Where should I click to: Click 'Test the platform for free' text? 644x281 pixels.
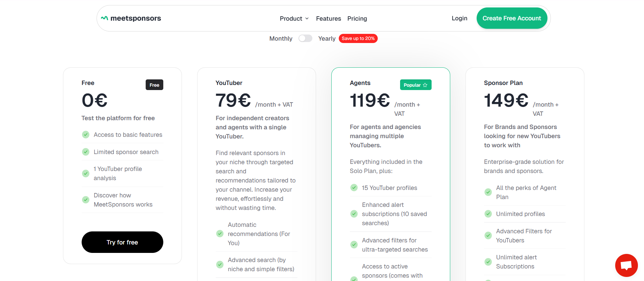point(118,118)
